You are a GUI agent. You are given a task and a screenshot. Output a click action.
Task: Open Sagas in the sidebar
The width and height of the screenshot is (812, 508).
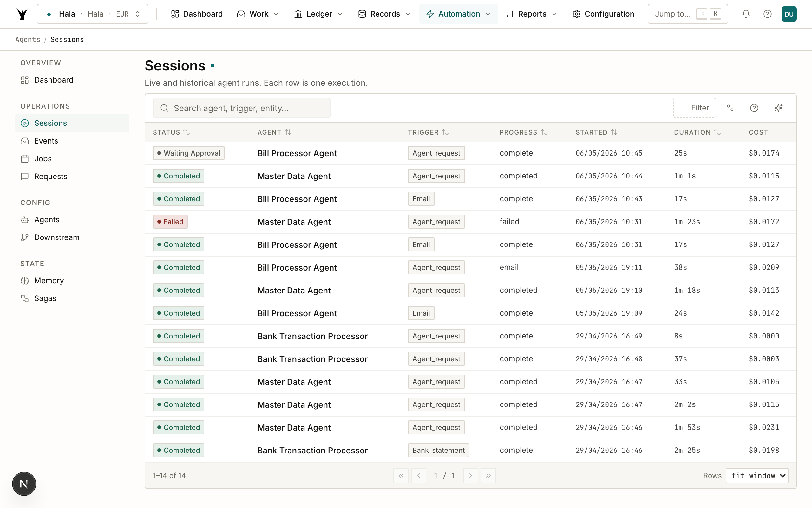(72, 298)
